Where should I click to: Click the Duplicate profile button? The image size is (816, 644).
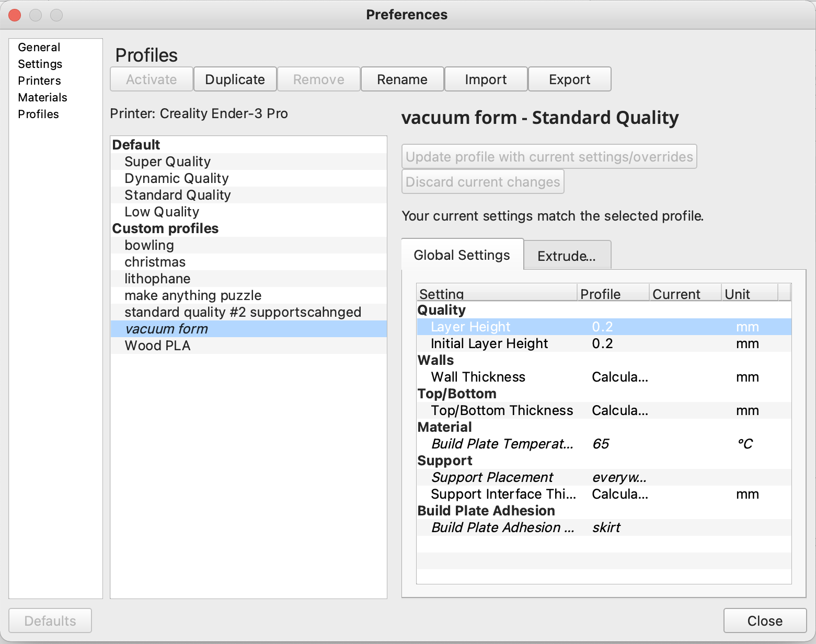click(x=235, y=79)
